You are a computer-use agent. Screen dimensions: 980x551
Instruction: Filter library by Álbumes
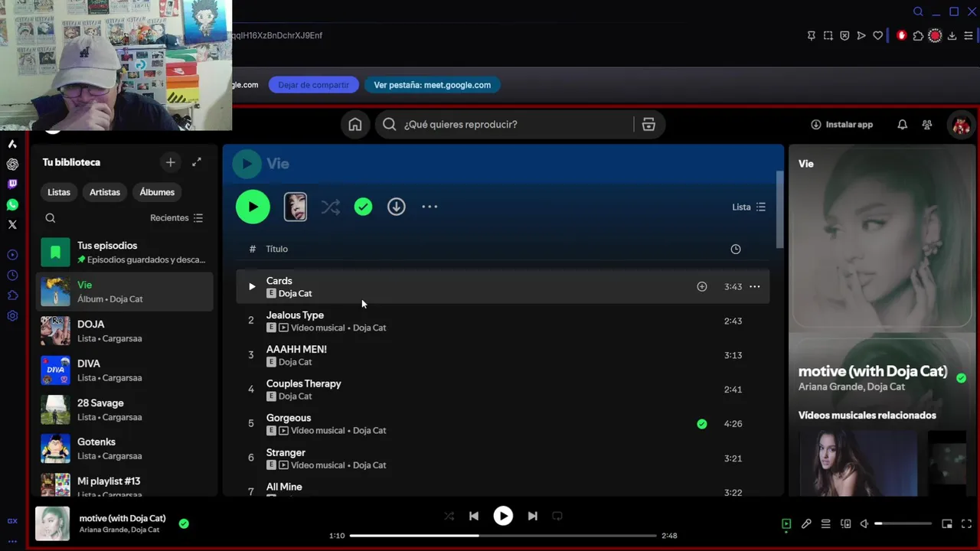(157, 192)
